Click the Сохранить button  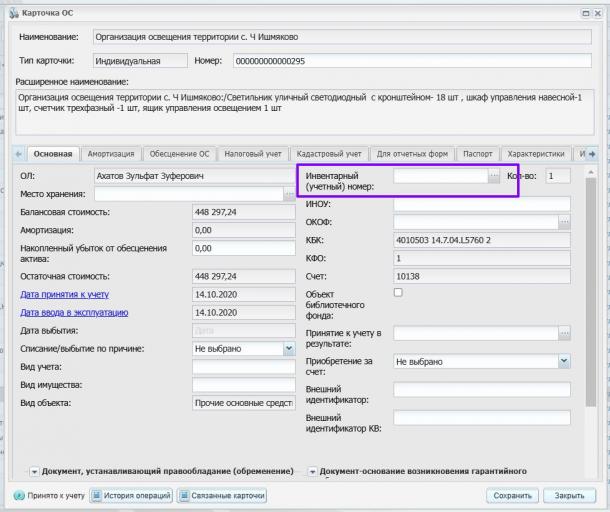512,496
